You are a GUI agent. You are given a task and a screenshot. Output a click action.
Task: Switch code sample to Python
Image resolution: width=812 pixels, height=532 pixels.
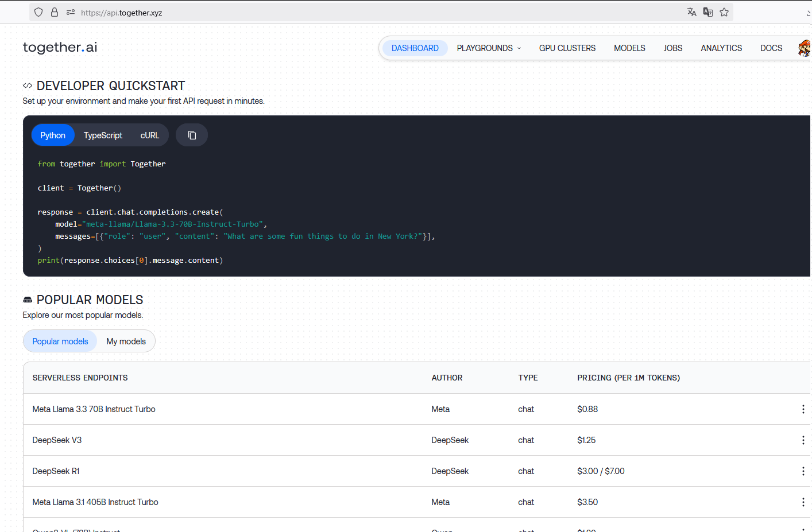53,135
